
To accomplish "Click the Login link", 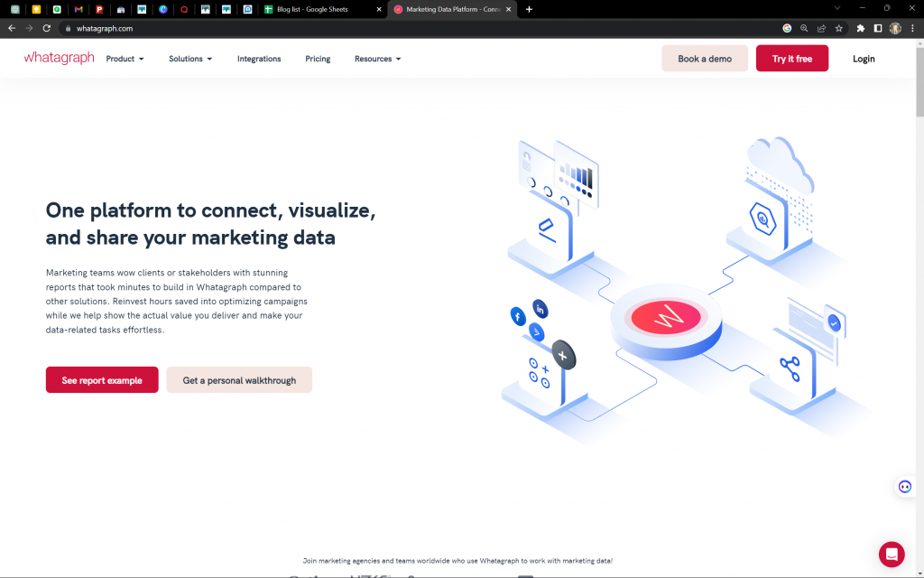I will coord(864,59).
